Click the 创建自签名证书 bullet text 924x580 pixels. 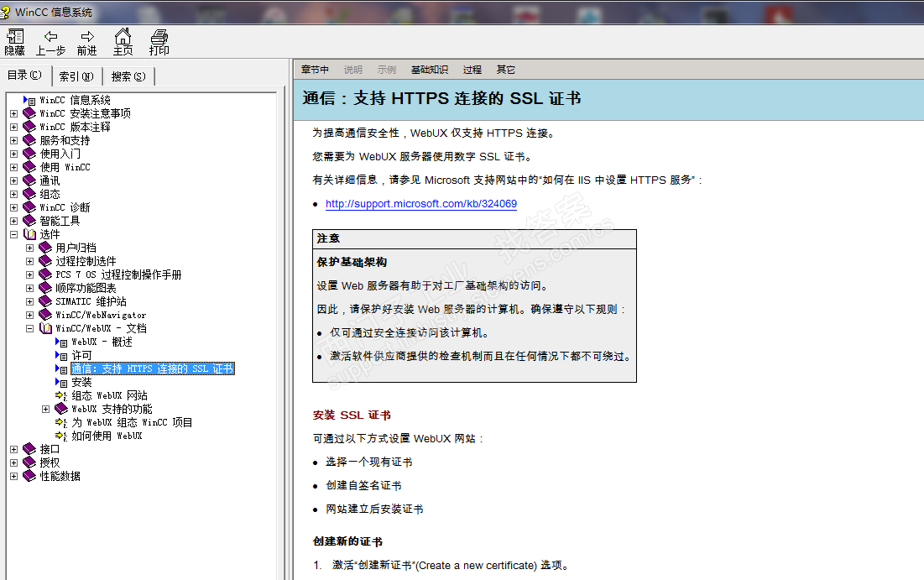tap(363, 485)
